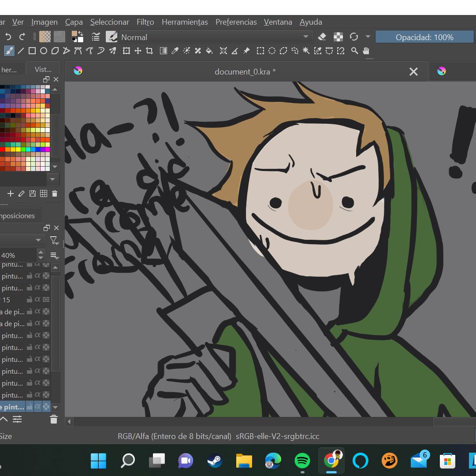Screen dimensions: 476x476
Task: Float the palette docker panel
Action: coord(46,79)
